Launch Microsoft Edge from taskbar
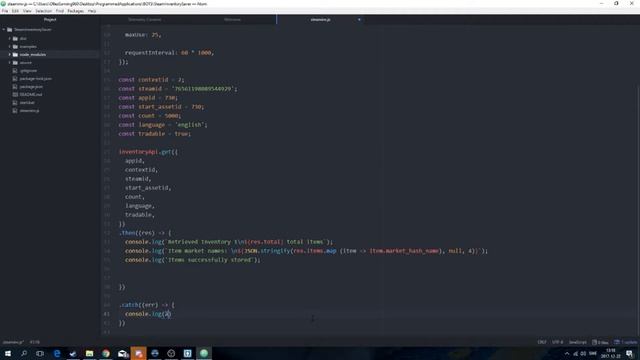Image resolution: width=640 pixels, height=360 pixels. pos(57,353)
